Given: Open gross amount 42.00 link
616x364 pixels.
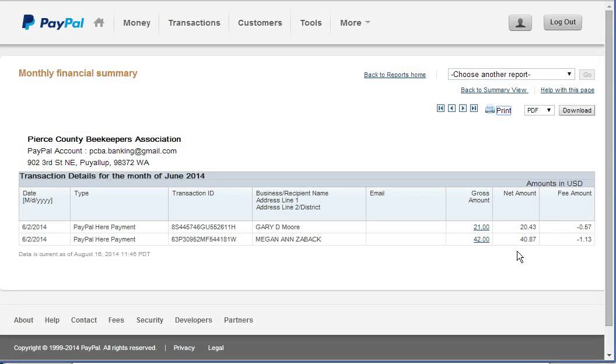Looking at the screenshot, I should click(x=481, y=239).
